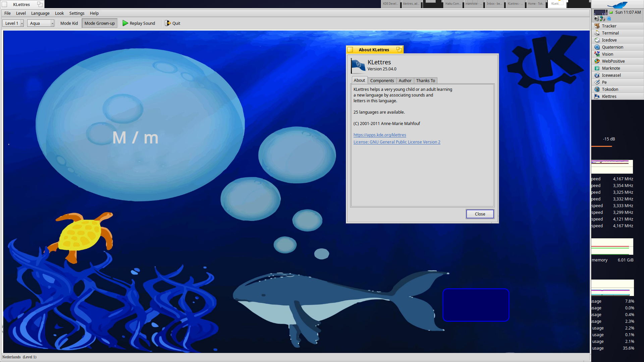Viewport: 644px width, 362px height.
Task: Click the dark blue letter input field
Action: point(476,305)
